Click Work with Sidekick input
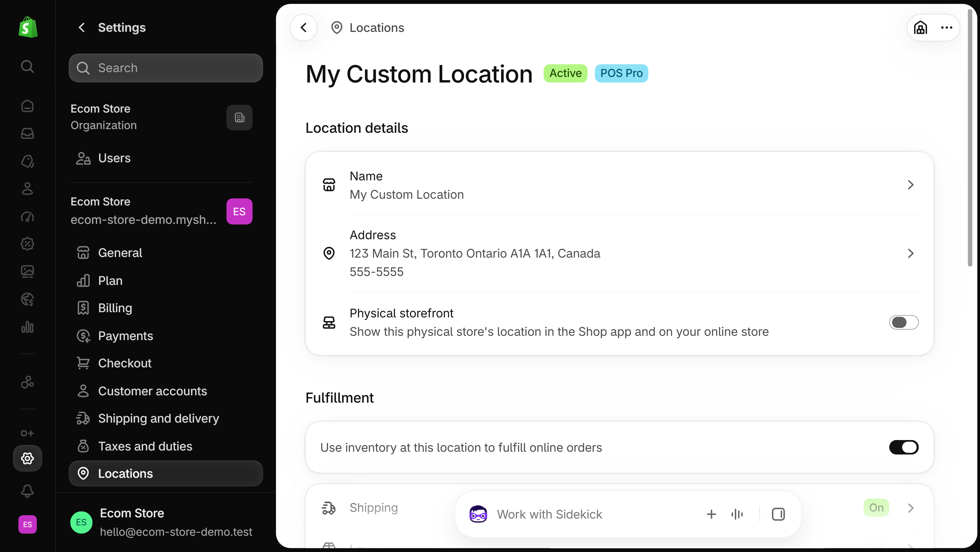The image size is (980, 552). [x=549, y=514]
